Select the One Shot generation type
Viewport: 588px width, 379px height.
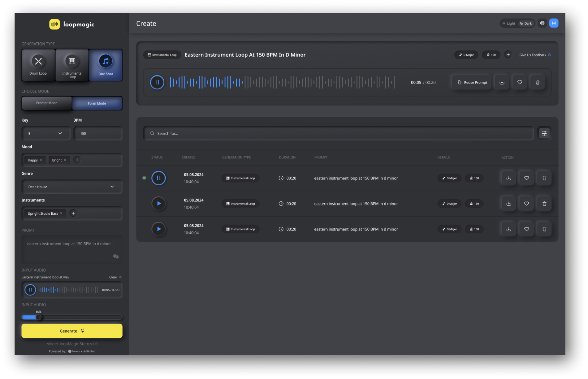click(x=106, y=65)
